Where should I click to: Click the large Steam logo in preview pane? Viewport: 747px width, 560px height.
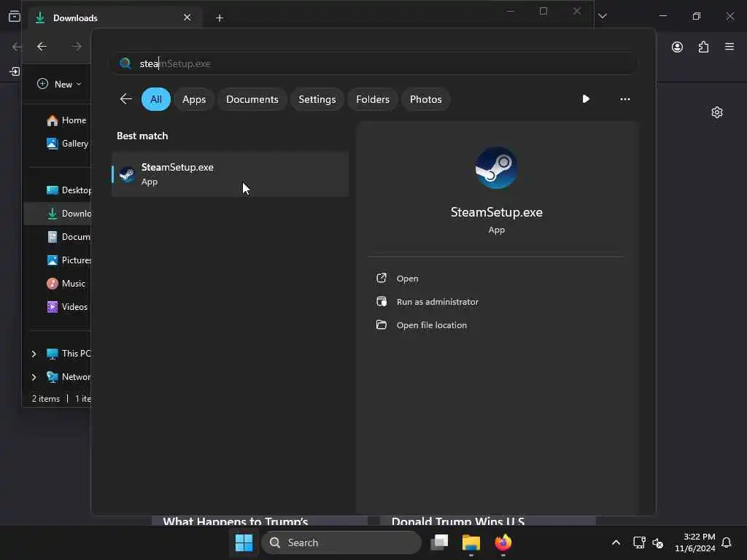tap(496, 168)
